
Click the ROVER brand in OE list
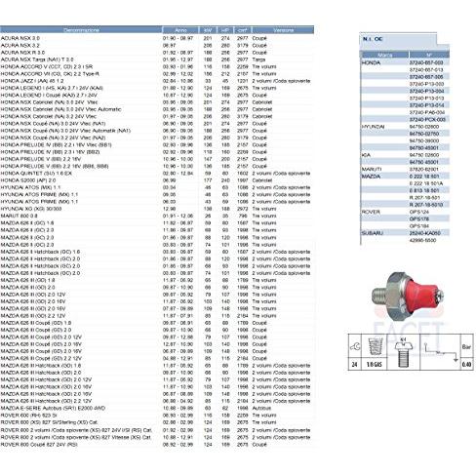click(x=371, y=212)
